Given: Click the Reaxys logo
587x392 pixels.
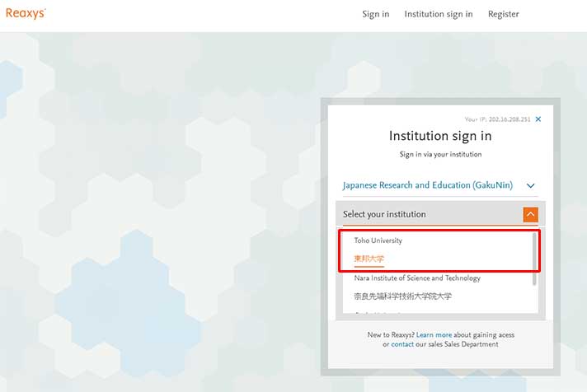Looking at the screenshot, I should [x=26, y=13].
